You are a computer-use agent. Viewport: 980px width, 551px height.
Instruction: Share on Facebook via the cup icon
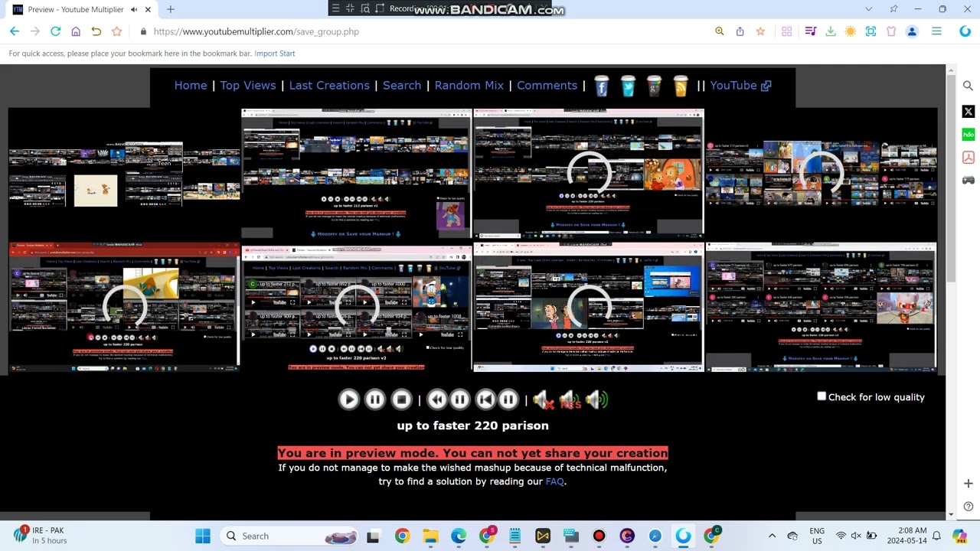601,86
